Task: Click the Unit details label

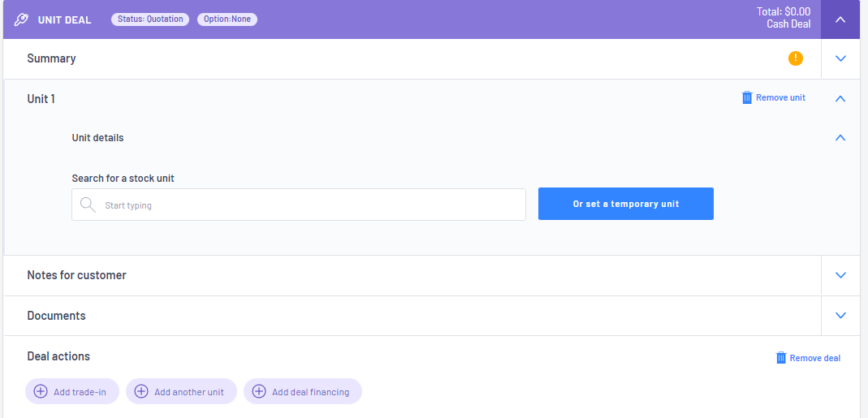Action: (x=97, y=138)
